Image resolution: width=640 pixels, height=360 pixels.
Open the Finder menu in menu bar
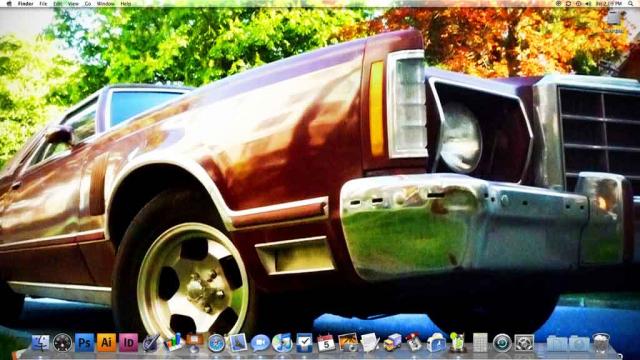(26, 4)
